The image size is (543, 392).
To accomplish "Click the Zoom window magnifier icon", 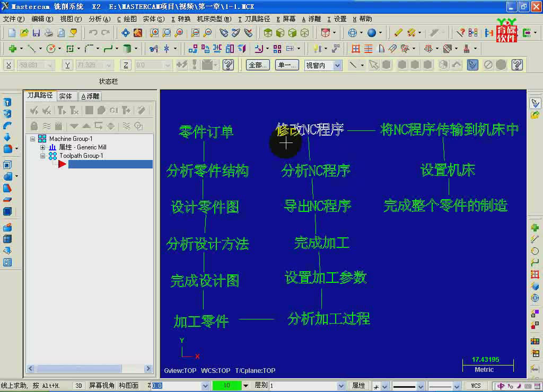I will (x=154, y=33).
